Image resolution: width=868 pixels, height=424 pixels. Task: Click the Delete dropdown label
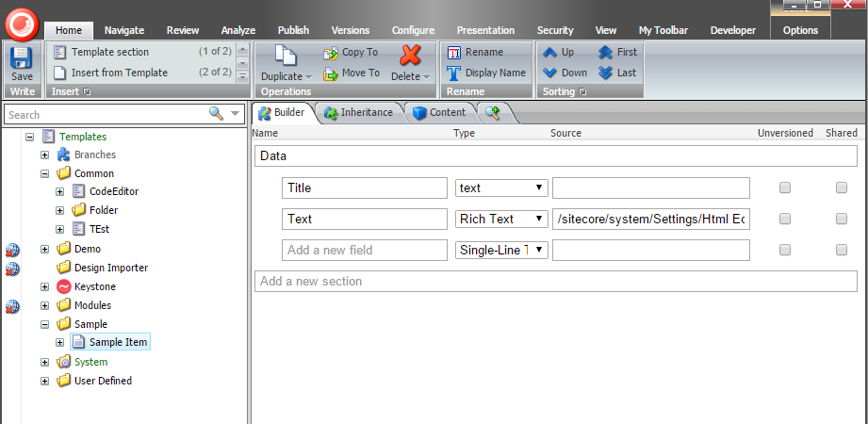(410, 77)
